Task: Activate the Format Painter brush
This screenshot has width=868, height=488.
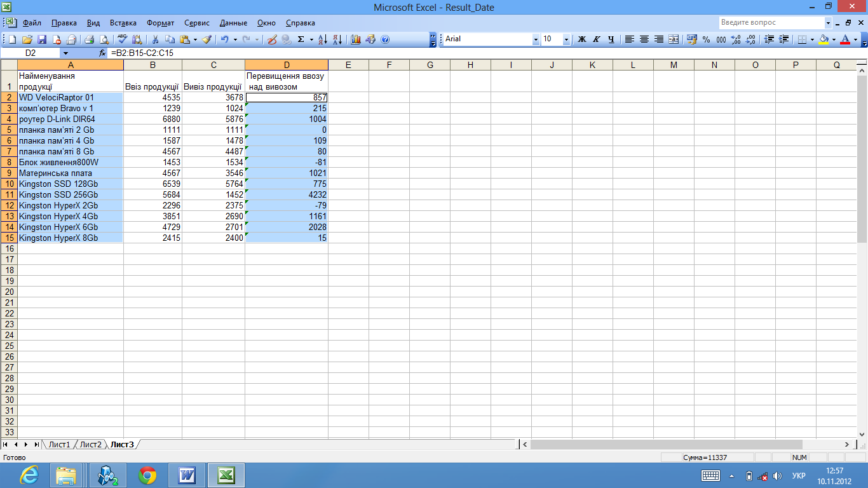Action: (207, 39)
